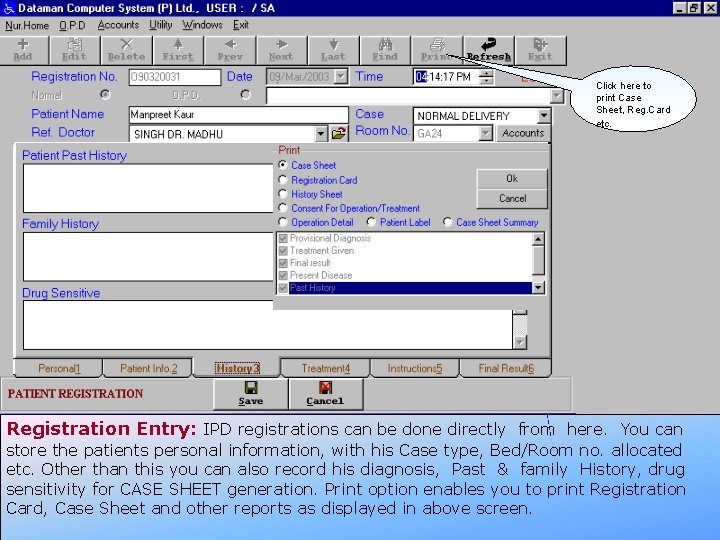Open the Ref. Doctor dropdown arrow
This screenshot has width=720, height=540.
tap(321, 134)
